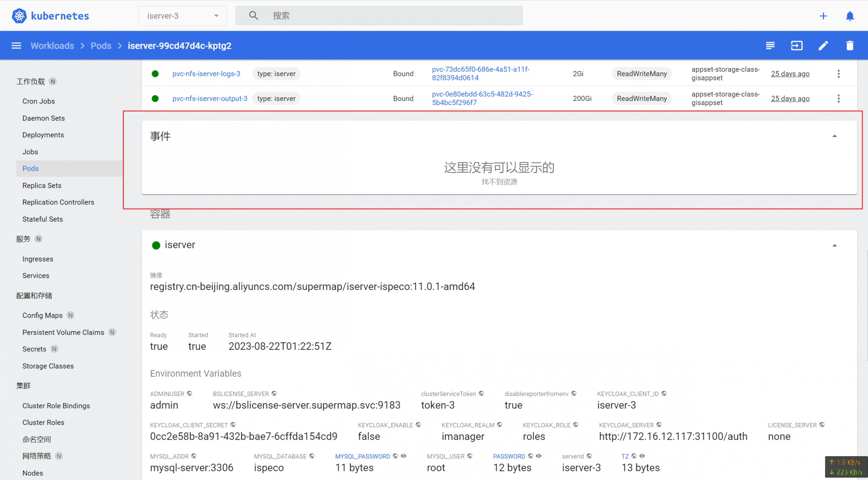This screenshot has width=868, height=480.
Task: Open Config Maps in sidebar
Action: click(42, 315)
